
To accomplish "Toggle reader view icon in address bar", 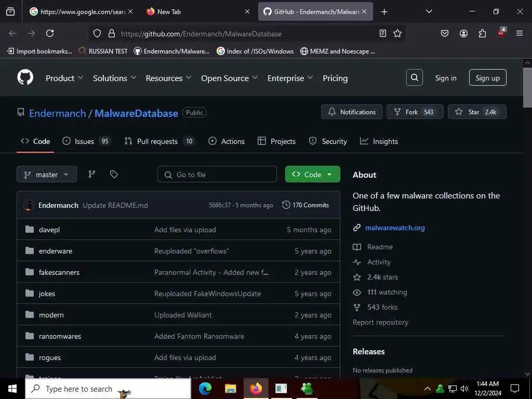I will (383, 33).
